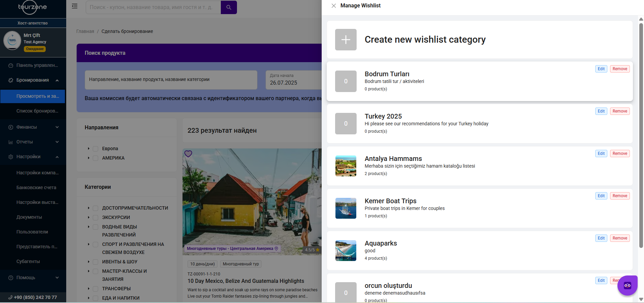Click the plus icon to create wishlist category

coord(346,40)
